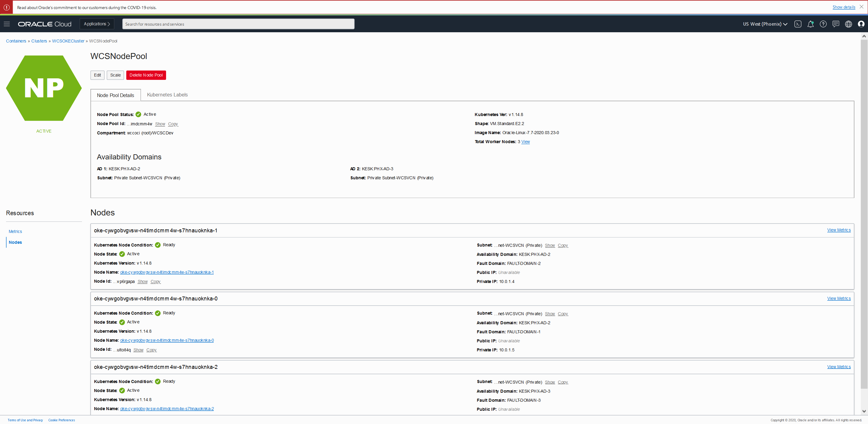Click the language globe icon
This screenshot has width=868, height=424.
848,24
